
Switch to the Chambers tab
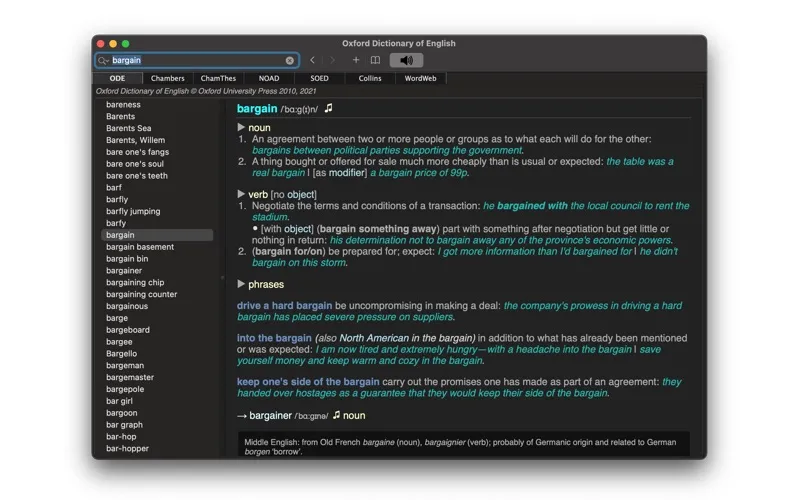[x=167, y=78]
